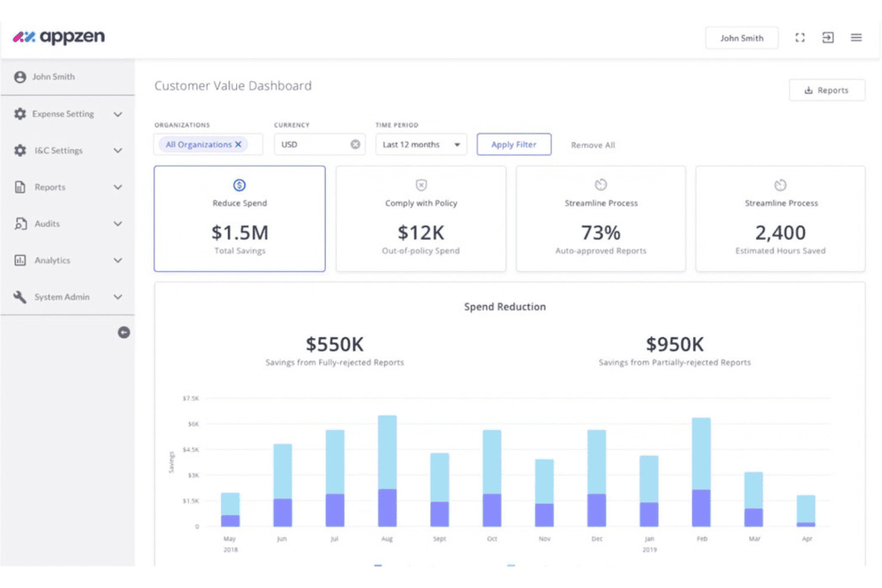
Task: Click the Audits icon in sidebar
Action: click(20, 224)
